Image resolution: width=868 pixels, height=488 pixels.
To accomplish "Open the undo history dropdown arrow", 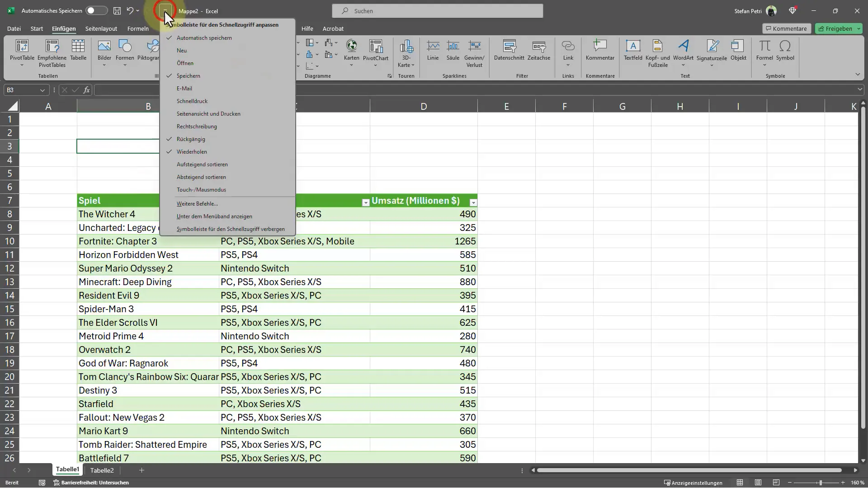I will click(138, 11).
